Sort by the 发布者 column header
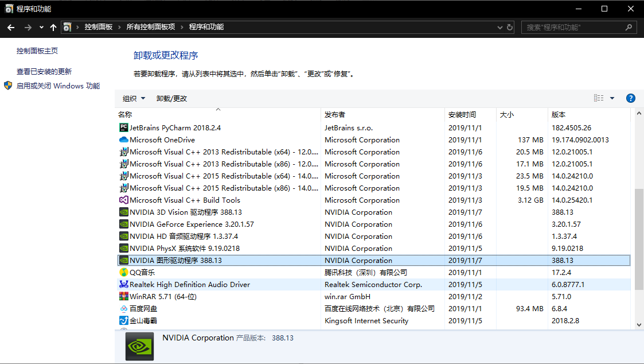Viewport: 644px width, 364px height. click(x=383, y=114)
